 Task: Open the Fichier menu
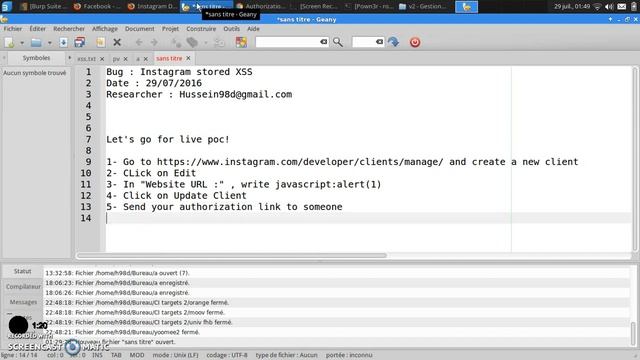tap(13, 29)
